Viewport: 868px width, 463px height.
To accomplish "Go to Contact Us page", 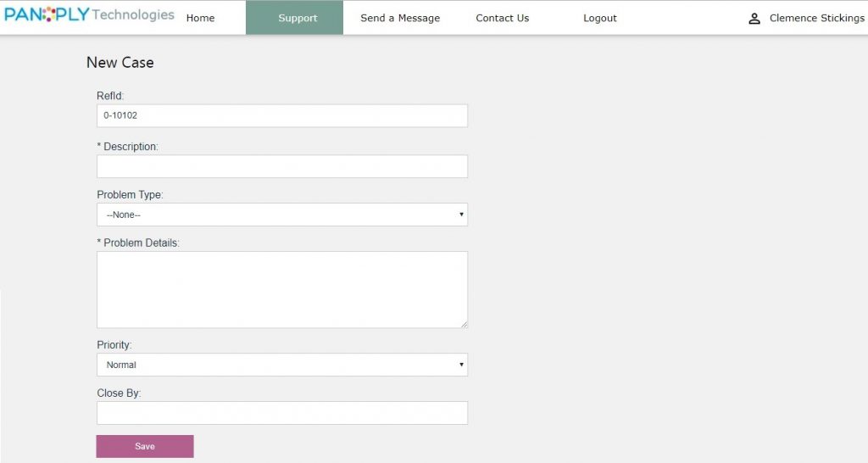I will click(502, 18).
